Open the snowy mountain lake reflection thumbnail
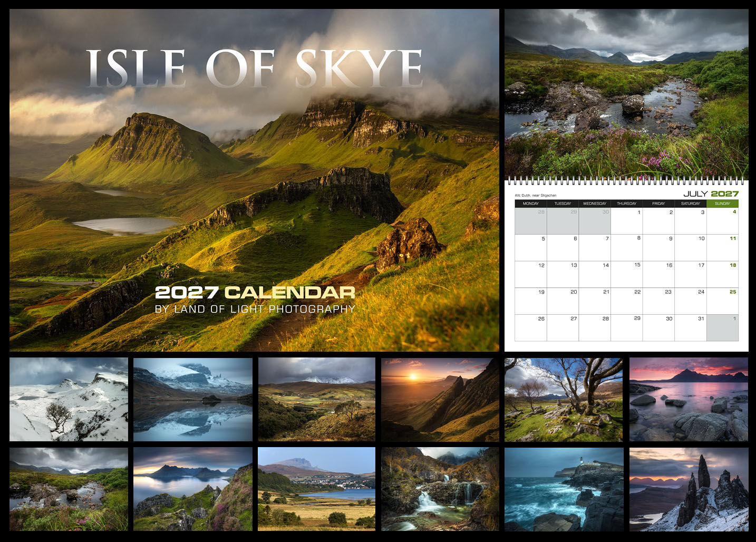 [x=193, y=399]
